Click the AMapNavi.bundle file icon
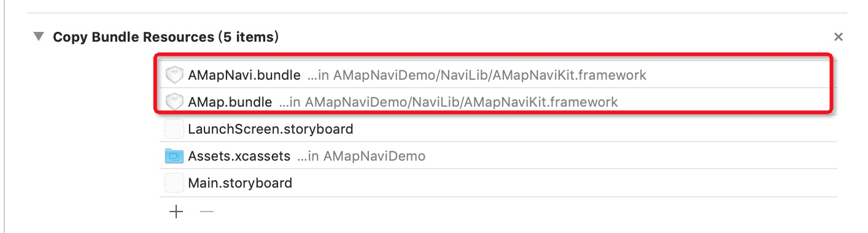 pos(175,75)
